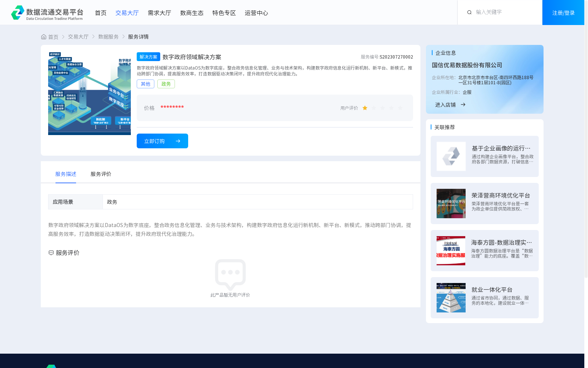This screenshot has height=368, width=588.
Task: Open 需求大厅 in the top navigation
Action: coord(159,13)
